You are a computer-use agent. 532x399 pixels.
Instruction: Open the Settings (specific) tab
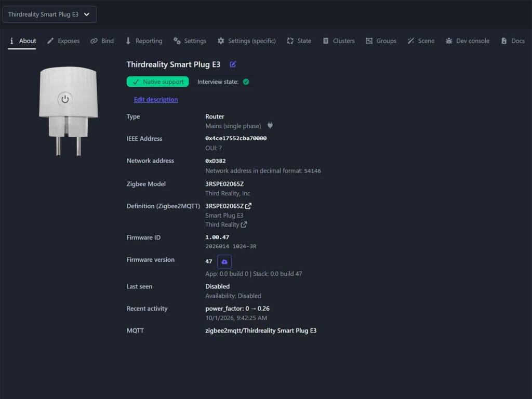(247, 41)
